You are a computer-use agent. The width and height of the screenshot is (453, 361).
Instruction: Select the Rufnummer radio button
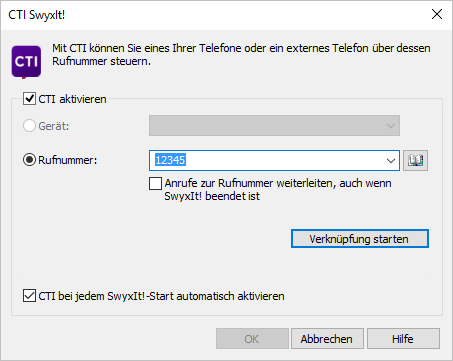point(29,160)
